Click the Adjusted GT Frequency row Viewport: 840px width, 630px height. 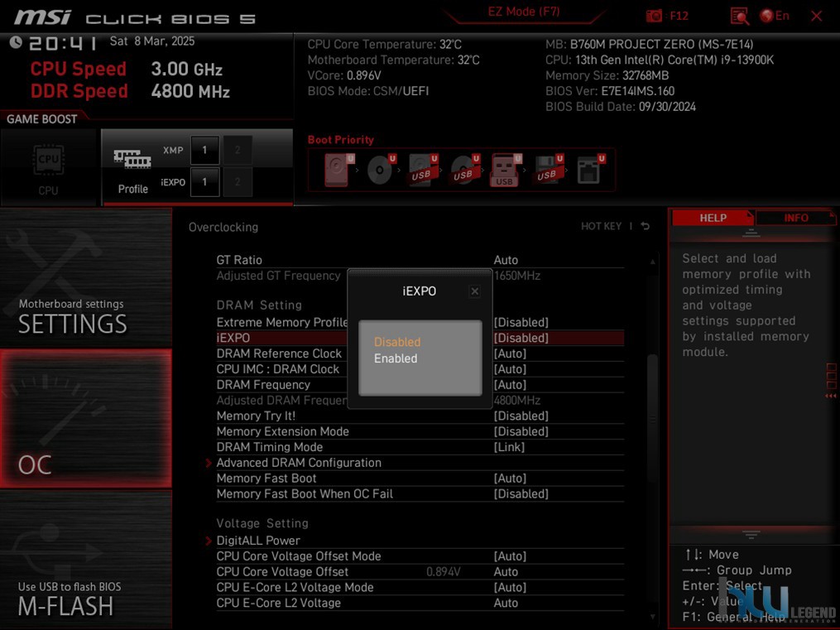pyautogui.click(x=420, y=276)
